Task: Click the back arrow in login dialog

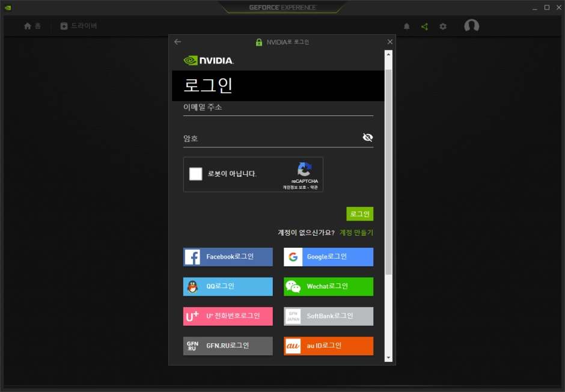Action: [177, 42]
